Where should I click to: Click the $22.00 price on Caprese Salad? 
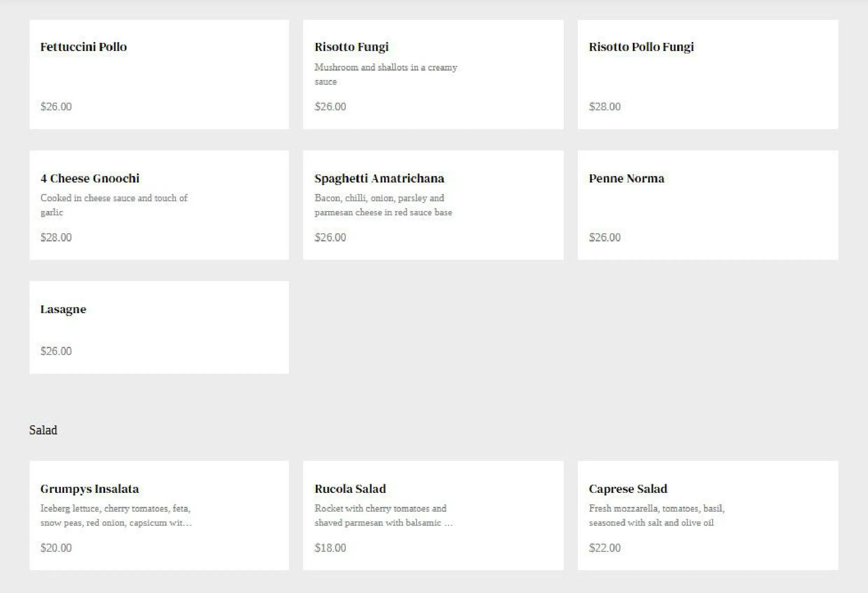(604, 548)
